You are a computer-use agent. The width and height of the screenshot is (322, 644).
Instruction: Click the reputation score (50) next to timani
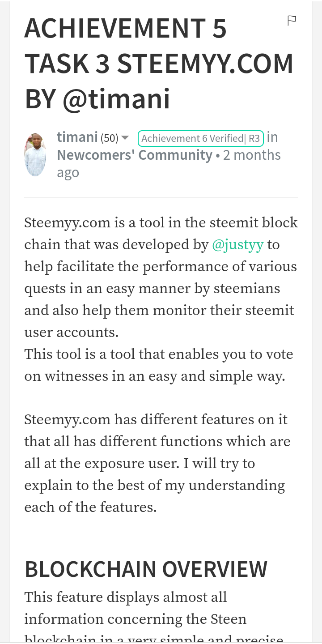point(109,138)
